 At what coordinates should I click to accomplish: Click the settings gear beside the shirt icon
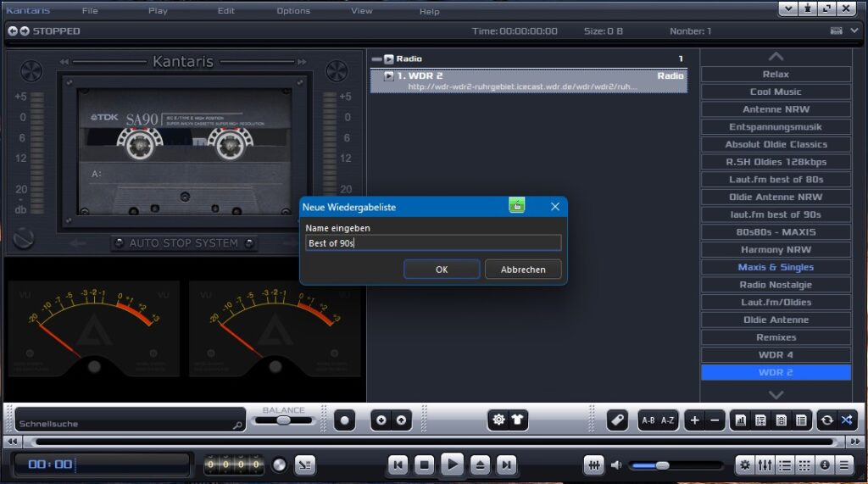498,420
